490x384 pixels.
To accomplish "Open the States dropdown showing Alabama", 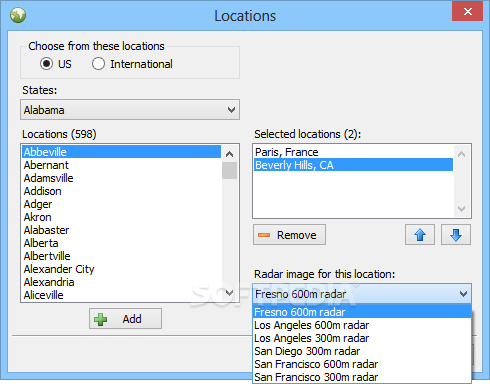I will [x=130, y=110].
